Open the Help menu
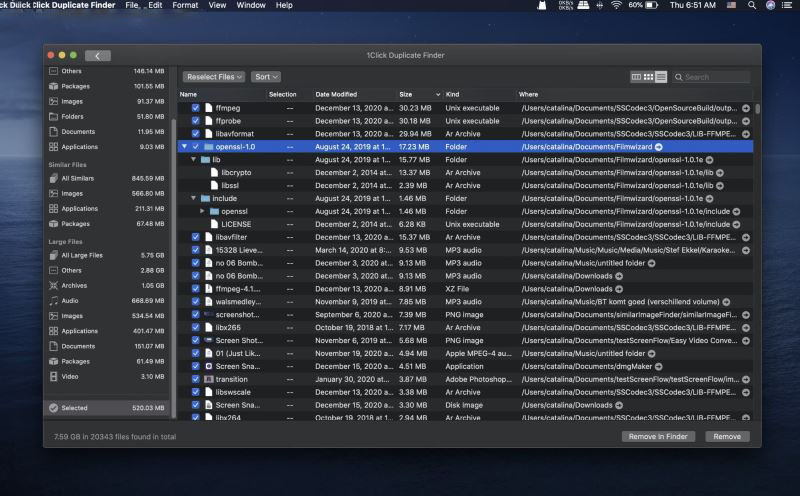 284,5
